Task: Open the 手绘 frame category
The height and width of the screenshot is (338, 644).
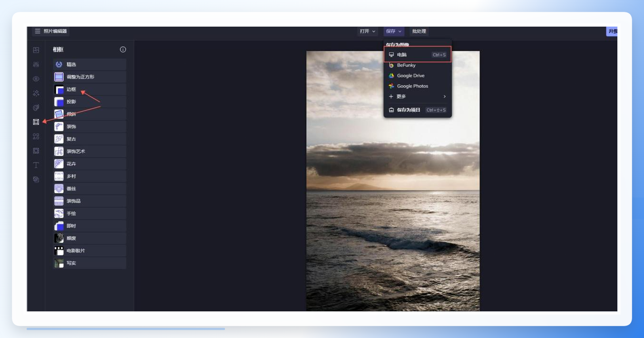Action: (x=89, y=213)
